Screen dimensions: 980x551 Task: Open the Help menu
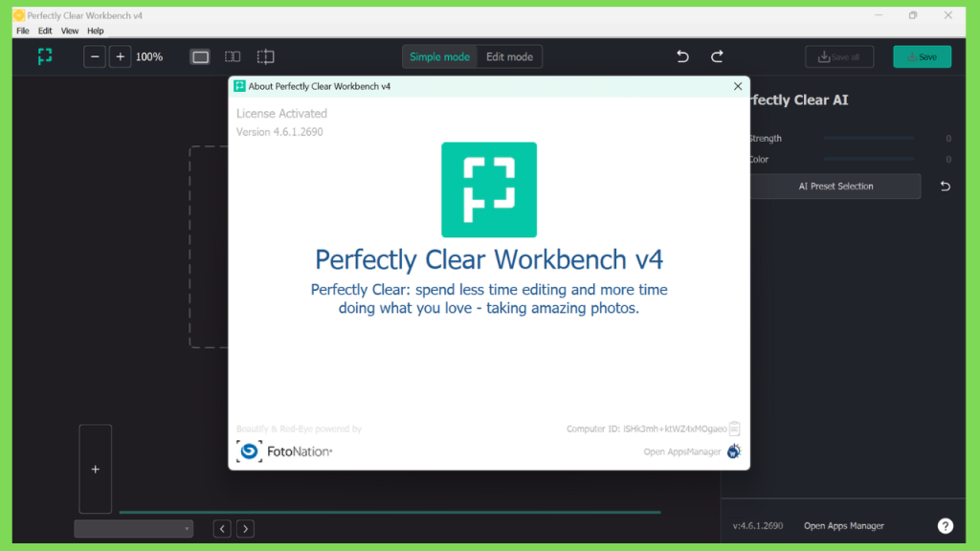[x=95, y=31]
